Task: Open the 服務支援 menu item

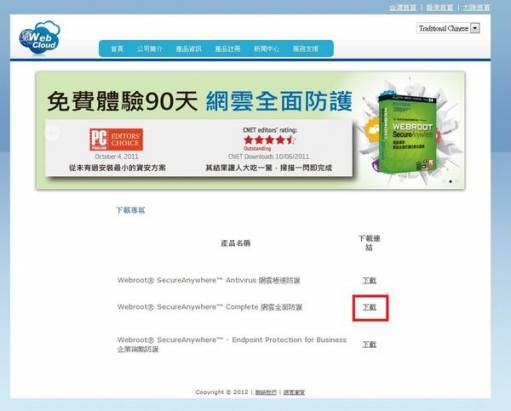Action: click(306, 49)
